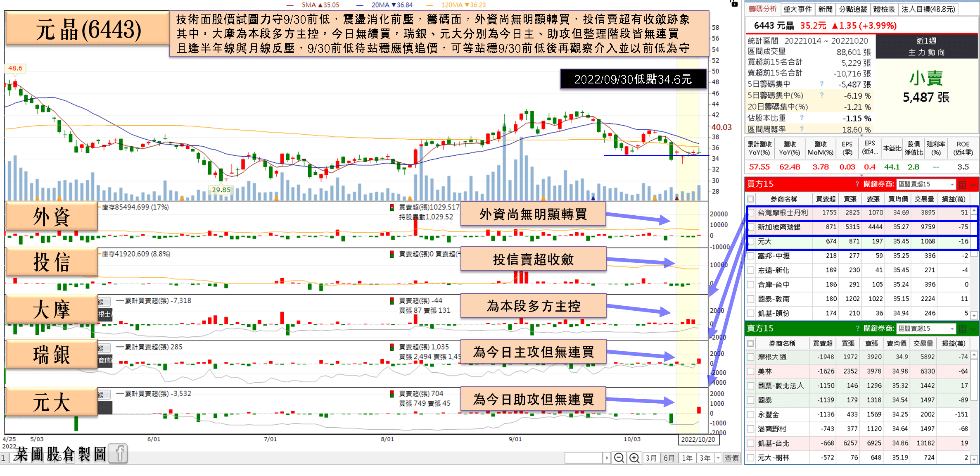Open help for 佔股本比重 row

802,118
